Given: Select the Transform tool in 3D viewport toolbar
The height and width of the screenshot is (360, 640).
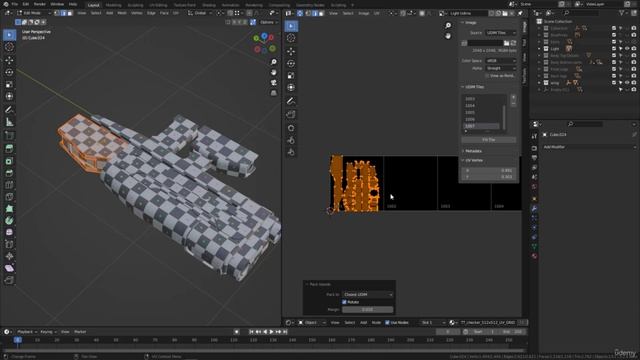Looking at the screenshot, I should pos(9,96).
